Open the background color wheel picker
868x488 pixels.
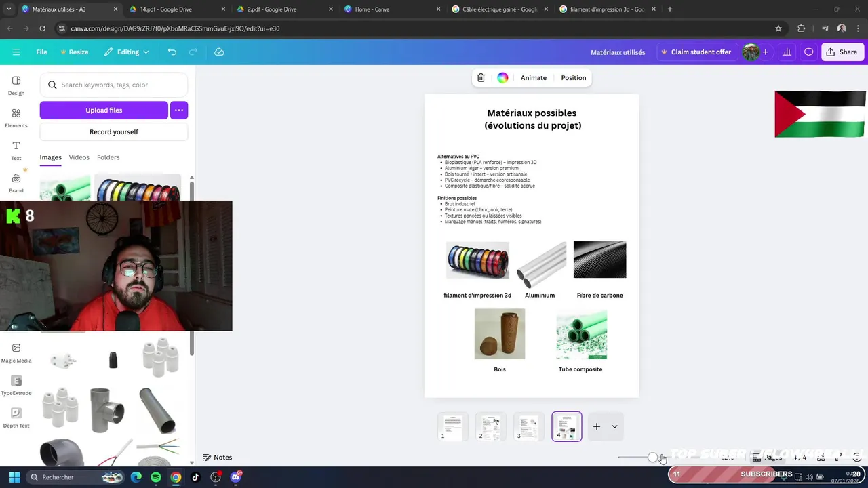[502, 78]
